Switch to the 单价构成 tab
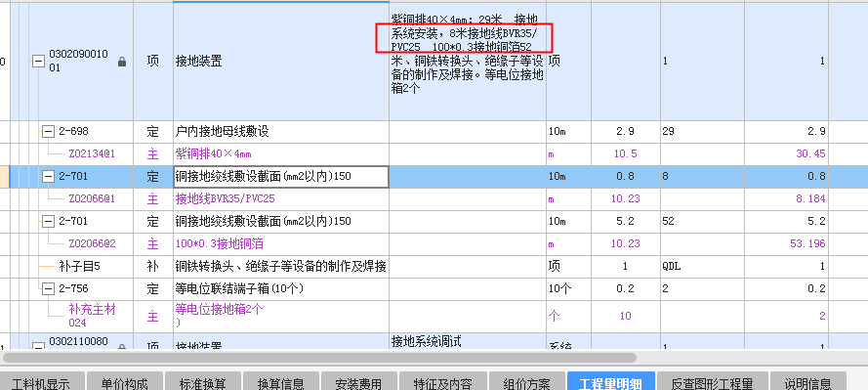The height and width of the screenshot is (390, 868). 125,383
